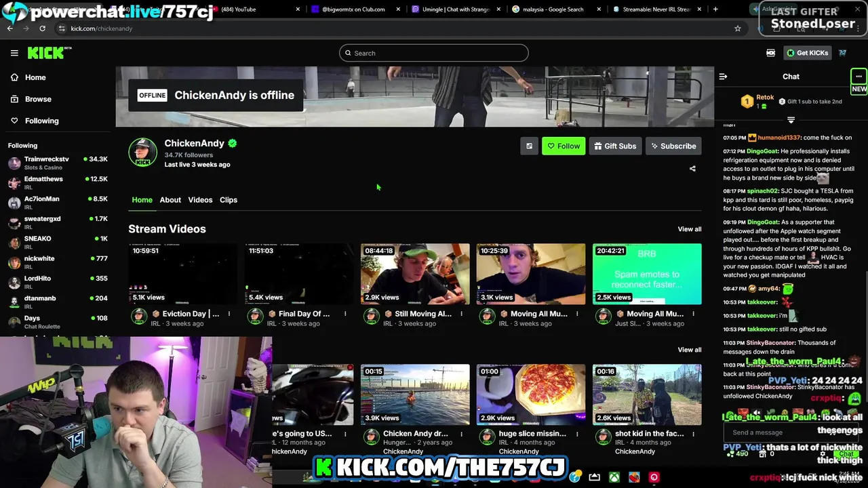Open dtanmanb channel in Following list
This screenshot has height=488, width=868.
click(57, 302)
